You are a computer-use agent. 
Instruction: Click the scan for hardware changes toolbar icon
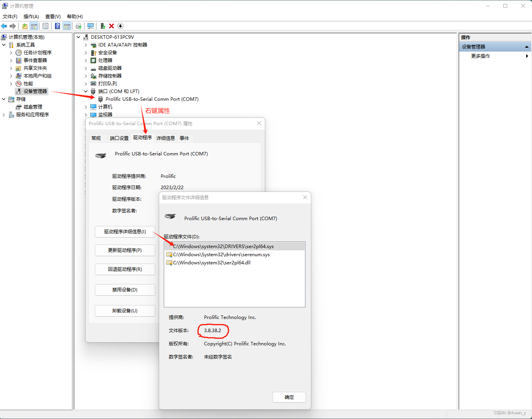point(90,26)
